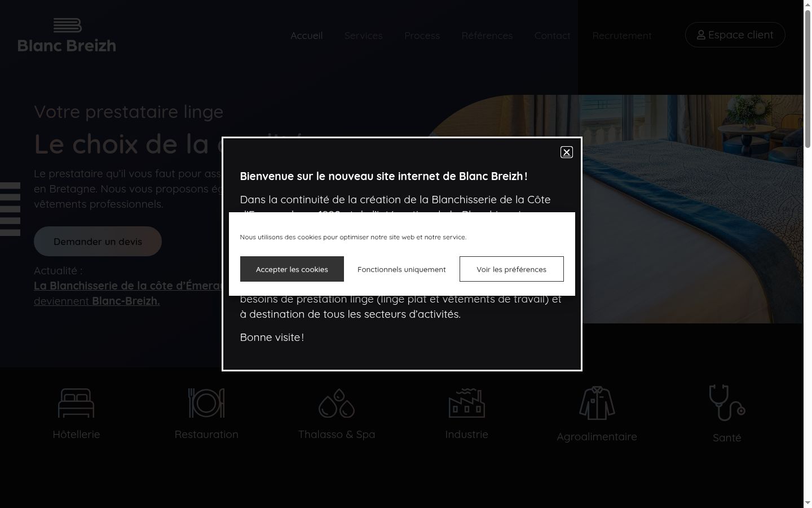Click the Hôtellerie label

[x=76, y=434]
